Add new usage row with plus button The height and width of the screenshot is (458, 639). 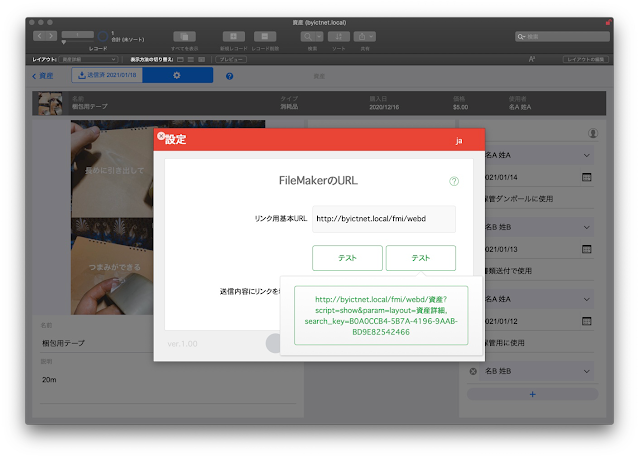pyautogui.click(x=532, y=394)
